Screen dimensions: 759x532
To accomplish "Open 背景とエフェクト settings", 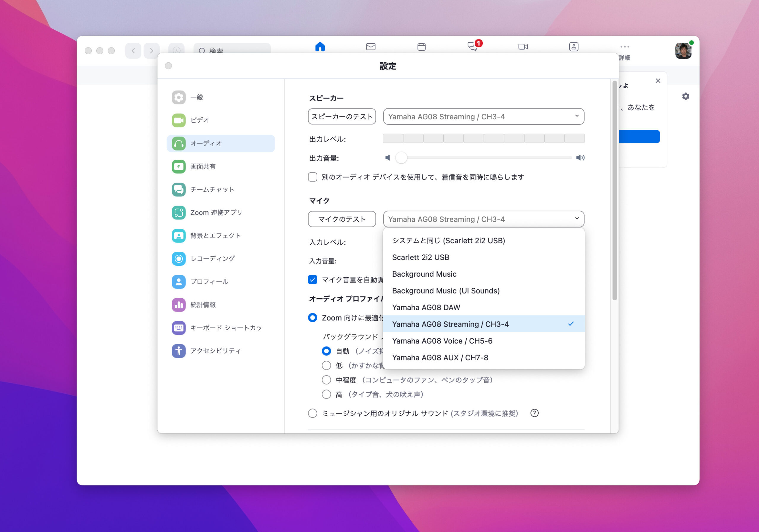I will (x=221, y=236).
